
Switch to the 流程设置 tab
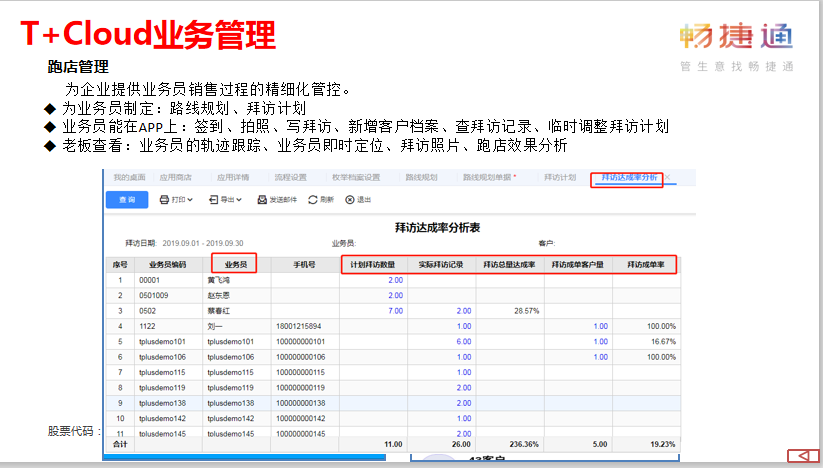pyautogui.click(x=290, y=177)
